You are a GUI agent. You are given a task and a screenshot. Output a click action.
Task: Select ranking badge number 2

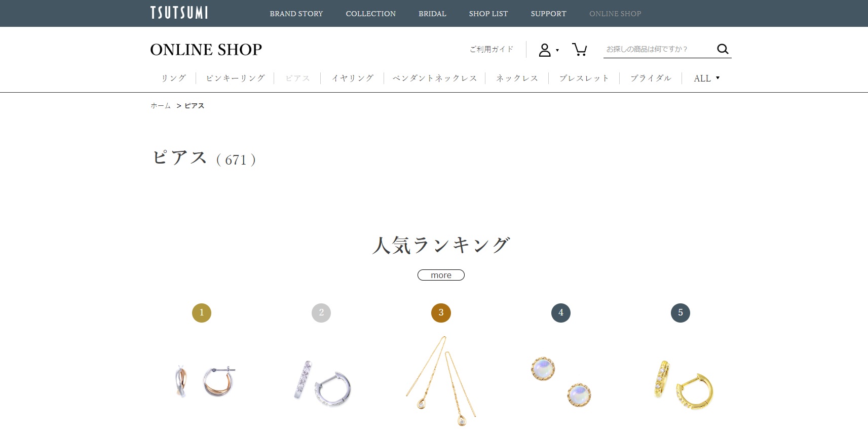tap(321, 312)
